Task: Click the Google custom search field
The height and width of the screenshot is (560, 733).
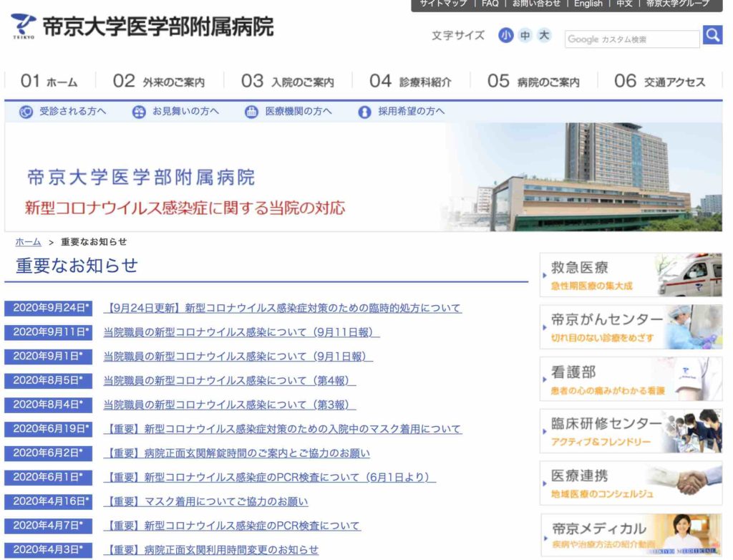Action: [x=632, y=39]
